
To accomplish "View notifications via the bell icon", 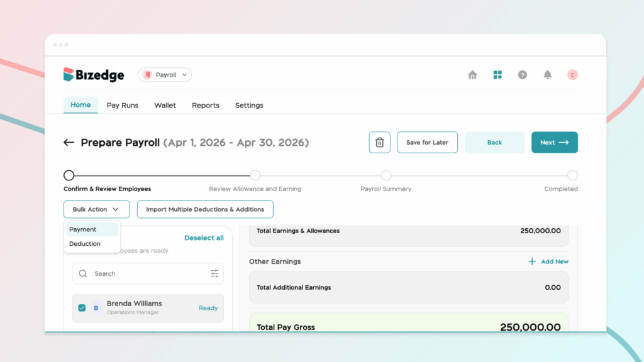I will coord(548,75).
